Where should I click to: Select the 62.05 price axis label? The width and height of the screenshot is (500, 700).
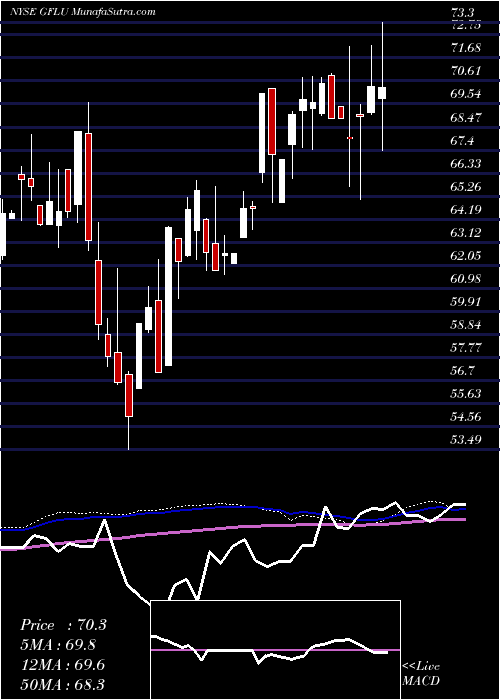(466, 256)
